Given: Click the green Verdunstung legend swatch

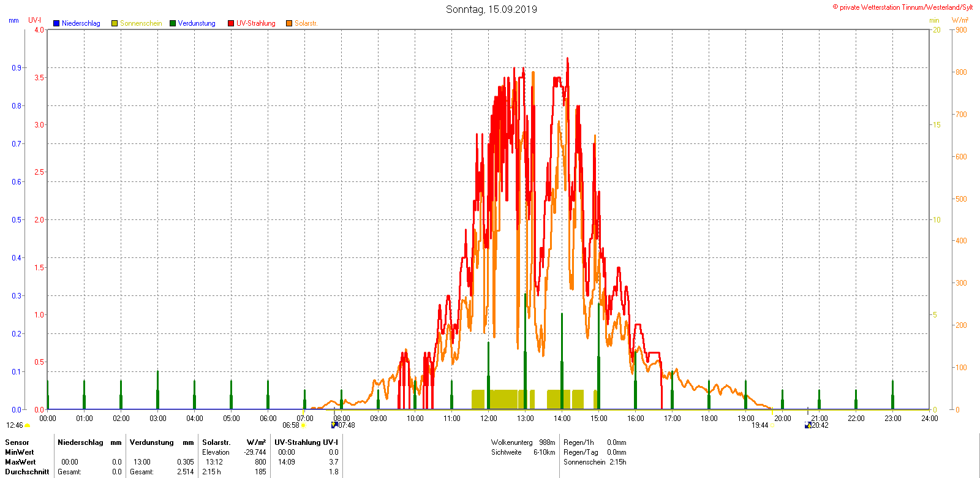Looking at the screenshot, I should (173, 23).
